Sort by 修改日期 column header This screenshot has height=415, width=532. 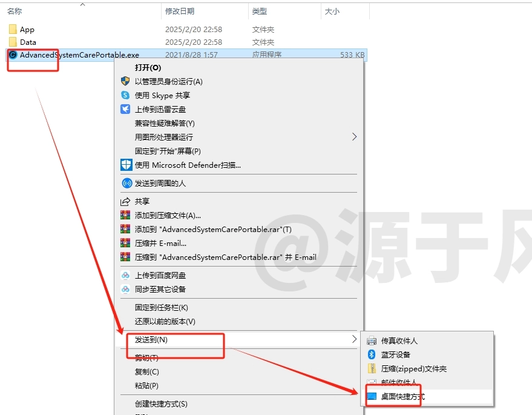(x=180, y=11)
